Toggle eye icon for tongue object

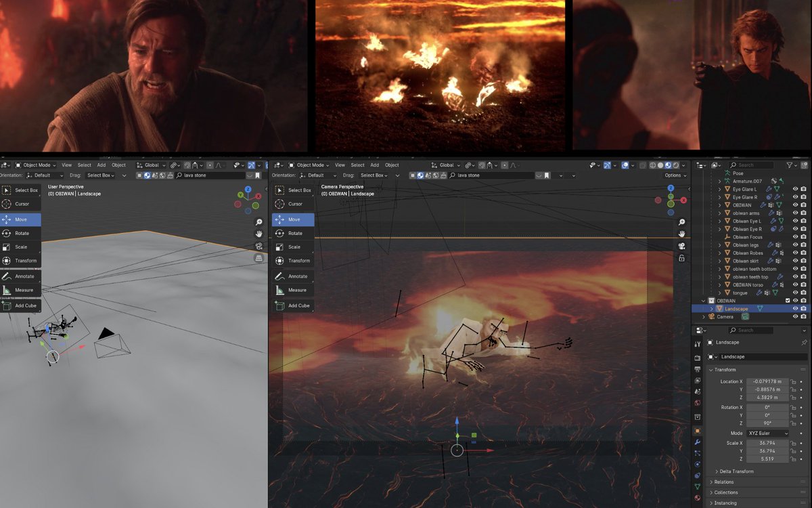click(795, 293)
